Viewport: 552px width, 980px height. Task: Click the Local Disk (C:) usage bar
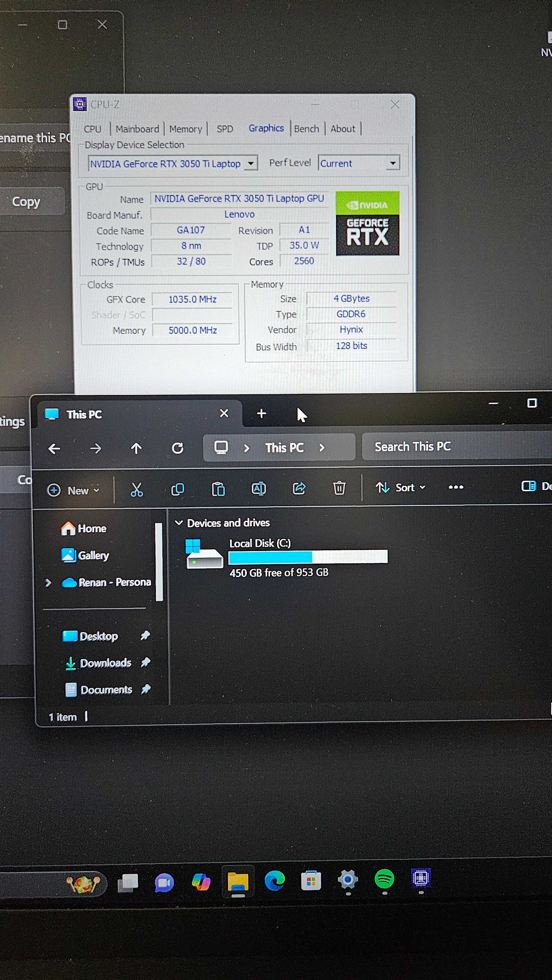308,557
